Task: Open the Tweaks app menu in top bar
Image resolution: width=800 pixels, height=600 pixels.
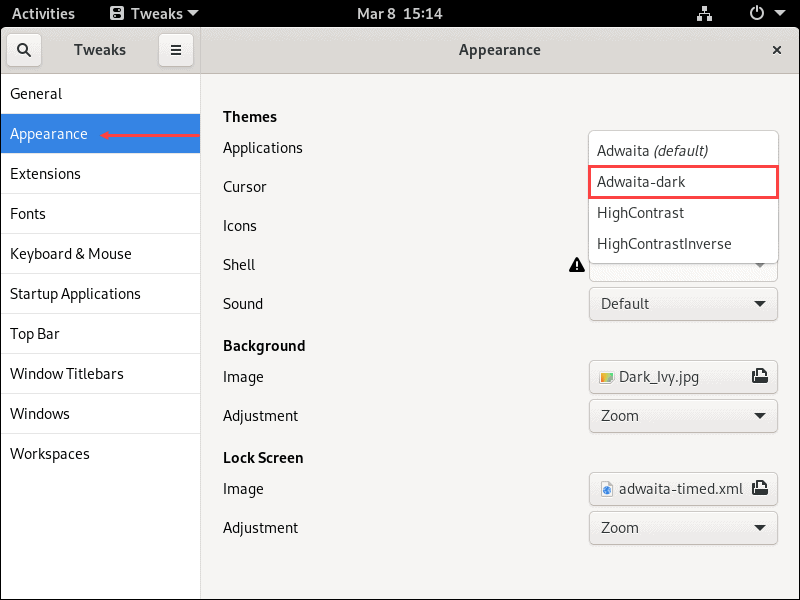Action: pyautogui.click(x=154, y=13)
